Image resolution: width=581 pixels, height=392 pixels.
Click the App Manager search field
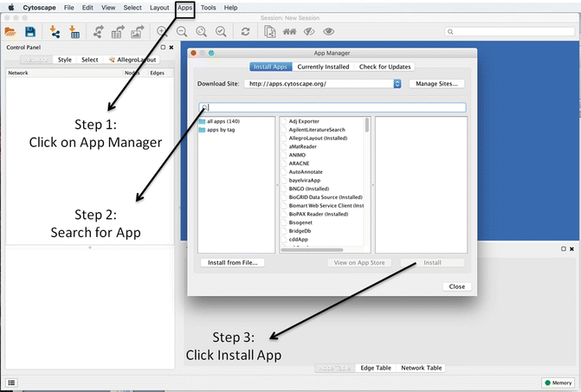332,107
